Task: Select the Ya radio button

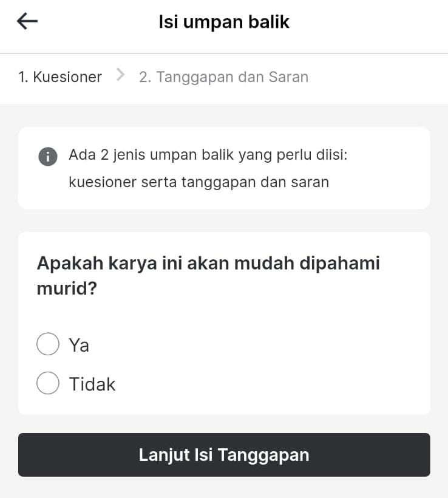Action: (x=48, y=344)
